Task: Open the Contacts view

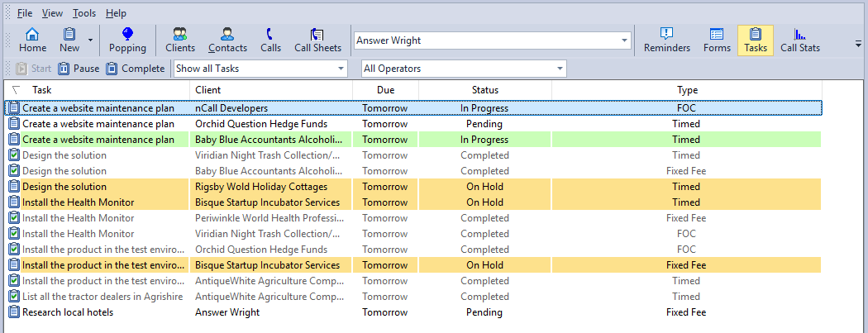Action: 227,40
